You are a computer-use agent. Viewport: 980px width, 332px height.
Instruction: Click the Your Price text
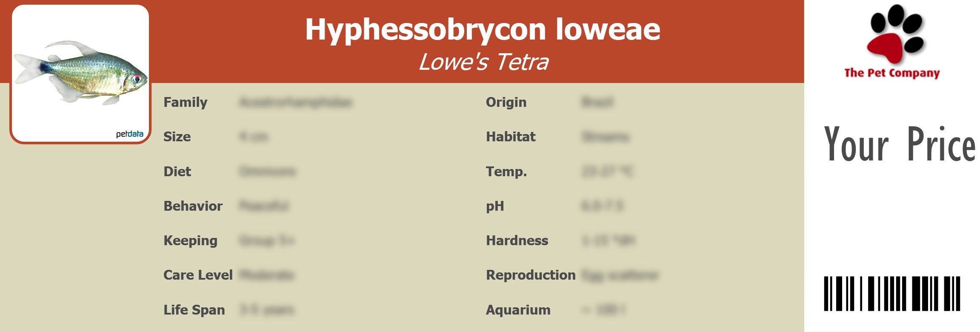click(x=899, y=145)
